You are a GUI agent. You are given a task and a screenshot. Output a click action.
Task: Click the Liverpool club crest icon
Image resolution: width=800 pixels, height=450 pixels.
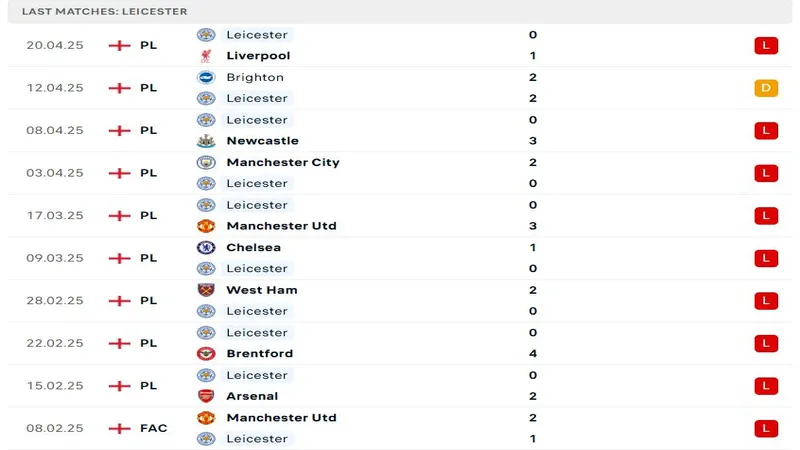[206, 56]
